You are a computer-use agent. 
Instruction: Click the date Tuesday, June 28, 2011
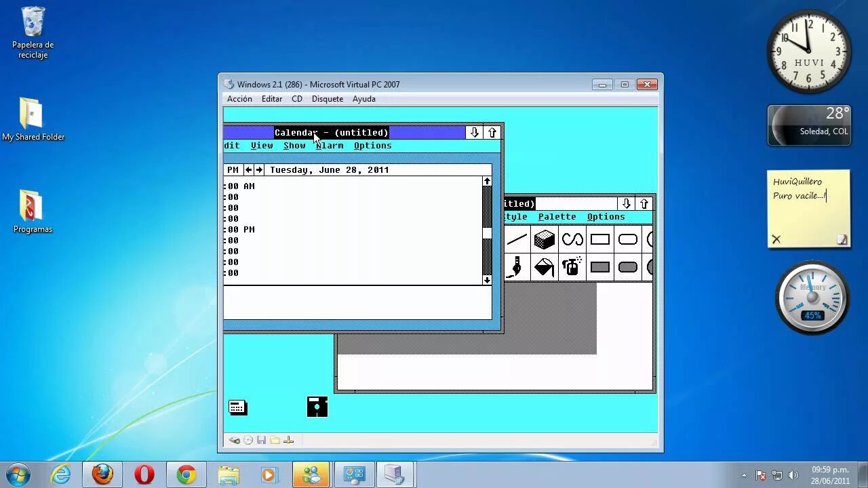[x=330, y=170]
